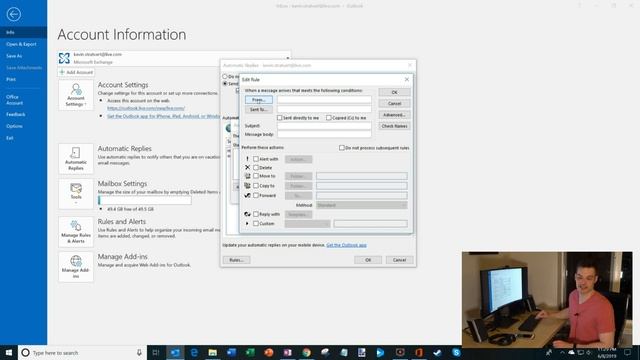This screenshot has height=360, width=640.
Task: Click the Reply with icon
Action: (x=247, y=214)
